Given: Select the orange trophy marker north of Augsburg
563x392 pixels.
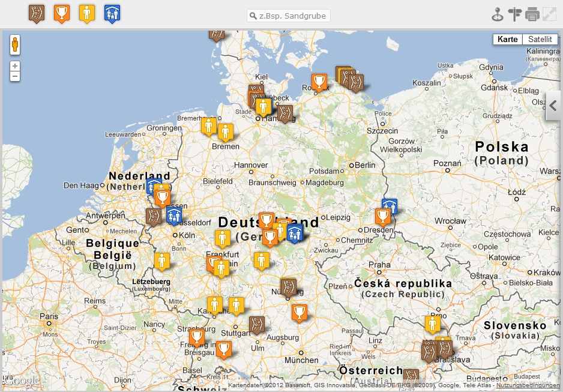Looking at the screenshot, I should [x=299, y=313].
